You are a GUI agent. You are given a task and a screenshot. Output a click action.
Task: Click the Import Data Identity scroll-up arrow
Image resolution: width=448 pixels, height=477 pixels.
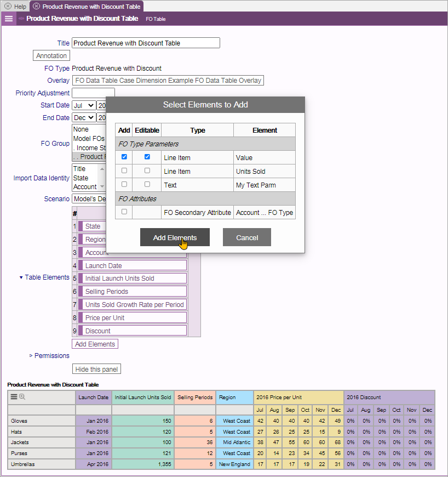pos(102,169)
